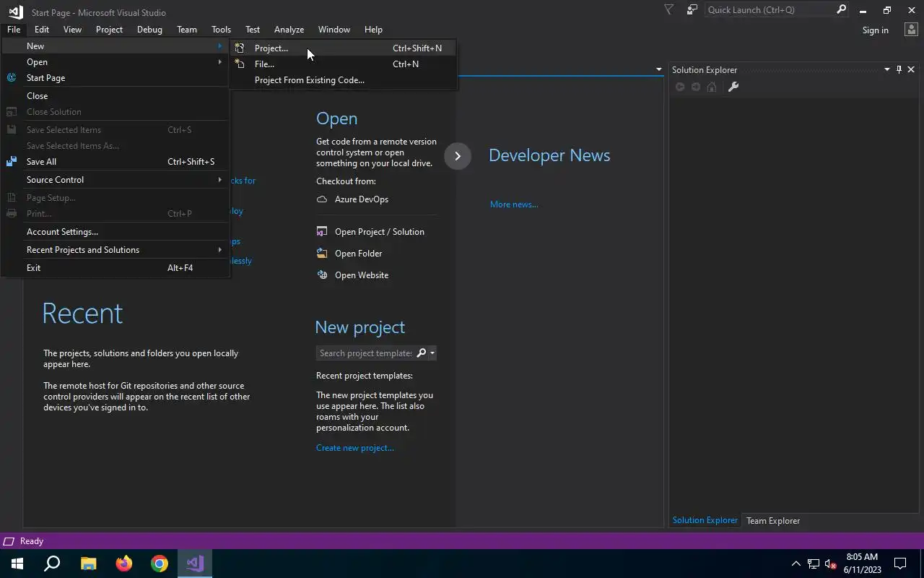924x578 pixels.
Task: Click the Search project templates field
Action: [366, 353]
